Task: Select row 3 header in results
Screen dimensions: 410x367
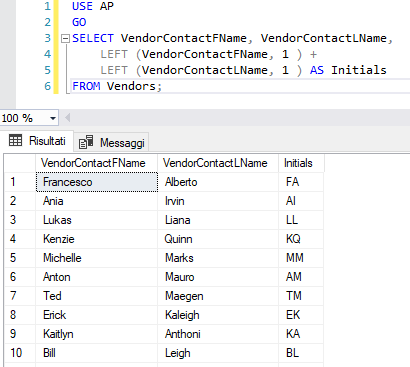Action: pyautogui.click(x=20, y=220)
